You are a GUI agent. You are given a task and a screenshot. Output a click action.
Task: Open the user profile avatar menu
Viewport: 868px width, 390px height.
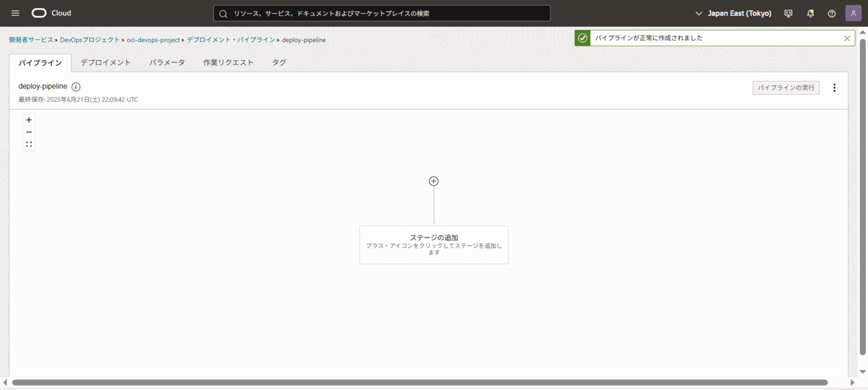[x=853, y=13]
